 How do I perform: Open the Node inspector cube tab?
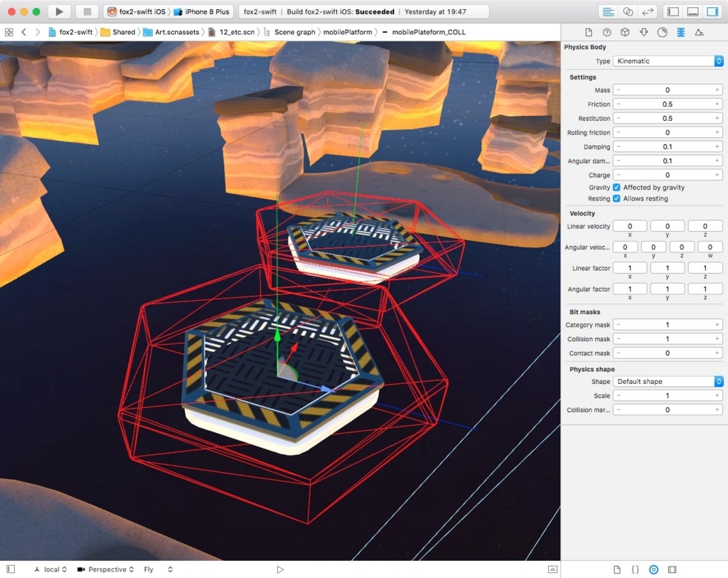[625, 32]
